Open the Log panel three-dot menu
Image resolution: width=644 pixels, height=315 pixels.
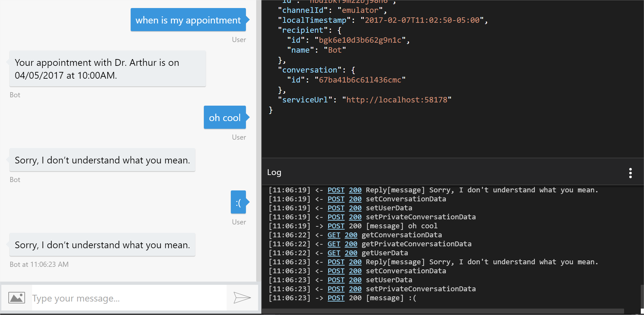(631, 173)
